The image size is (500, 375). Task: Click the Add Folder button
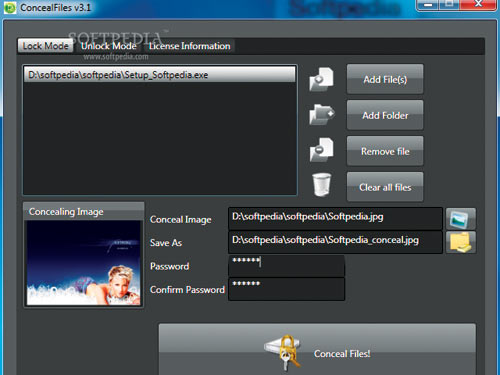point(385,115)
